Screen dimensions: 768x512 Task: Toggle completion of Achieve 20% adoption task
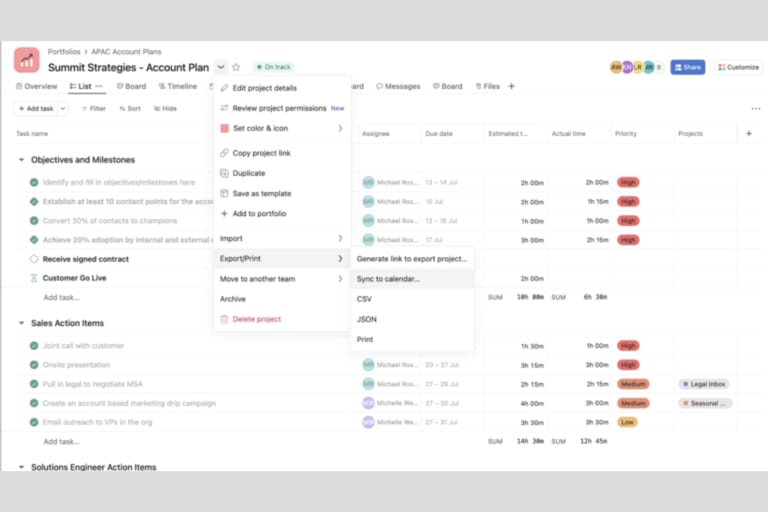(x=34, y=240)
